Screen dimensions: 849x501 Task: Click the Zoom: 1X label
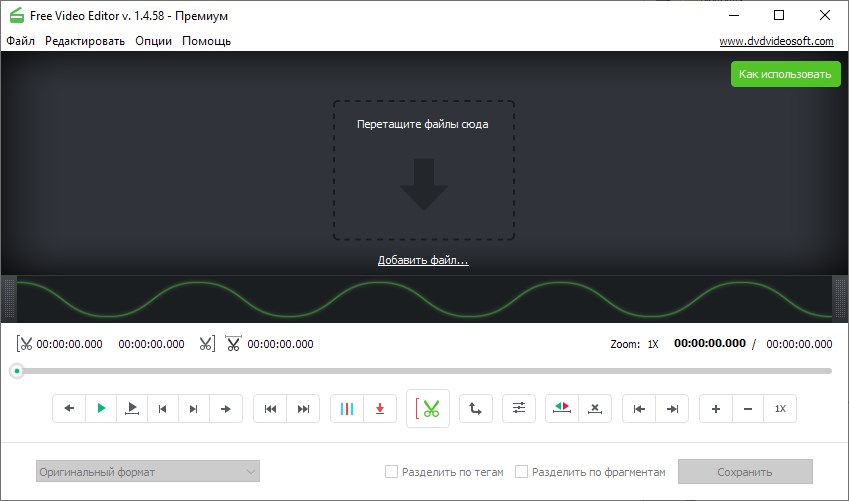(x=635, y=344)
